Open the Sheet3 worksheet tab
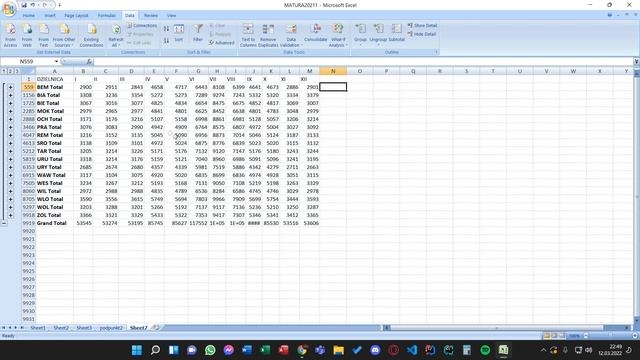This screenshot has width=640, height=360. pyautogui.click(x=84, y=328)
